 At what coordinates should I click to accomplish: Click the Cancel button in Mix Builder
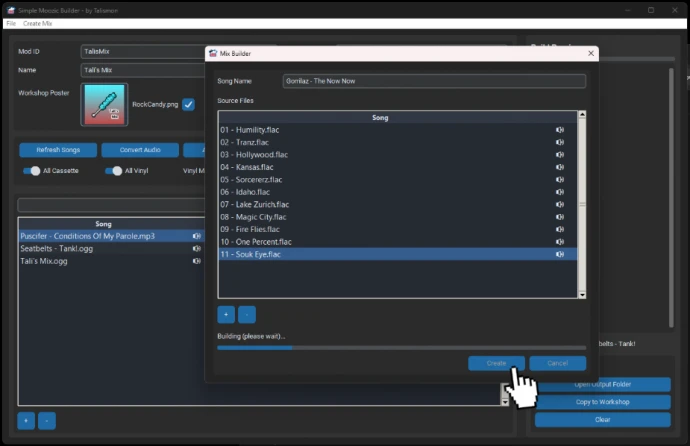point(558,363)
